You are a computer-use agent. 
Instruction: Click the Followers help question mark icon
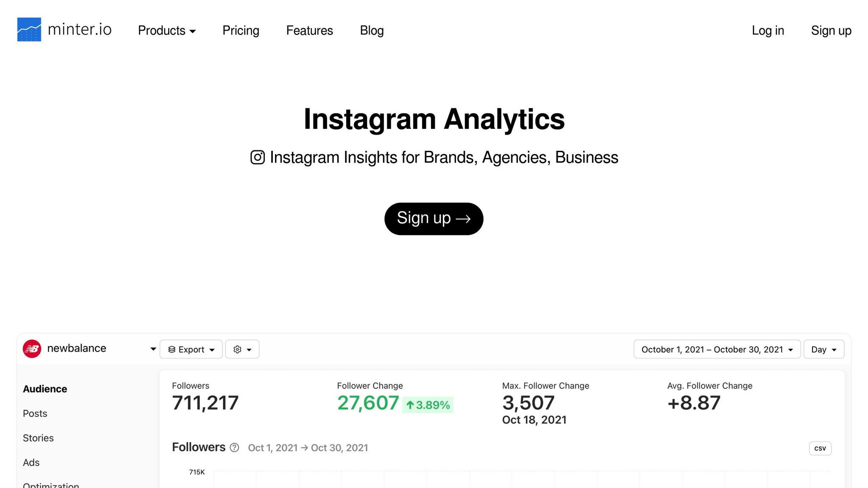click(x=234, y=448)
